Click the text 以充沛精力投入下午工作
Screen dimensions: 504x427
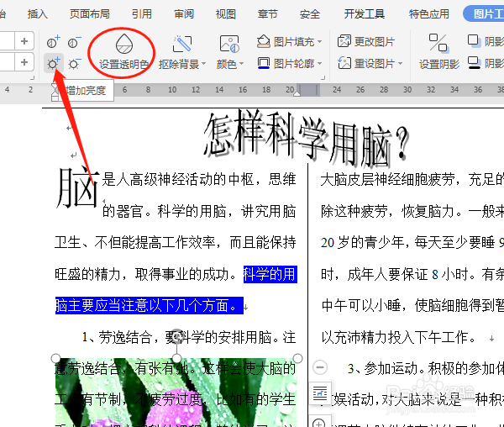point(395,338)
